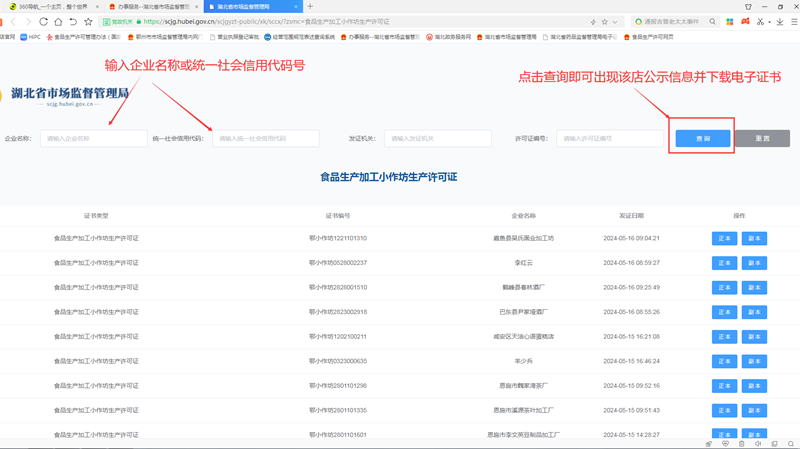Click the zoom magnifier icon in status bar
The height and width of the screenshot is (449, 800).
point(791,444)
